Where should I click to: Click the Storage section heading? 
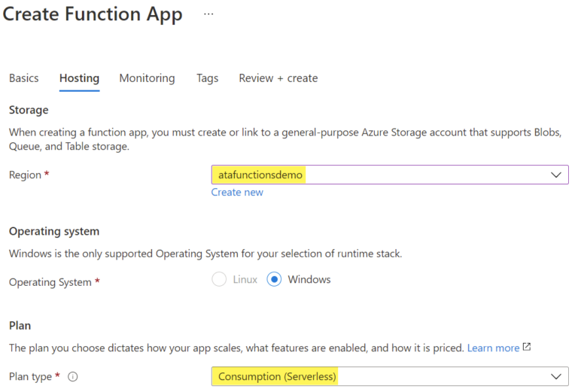pyautogui.click(x=29, y=110)
